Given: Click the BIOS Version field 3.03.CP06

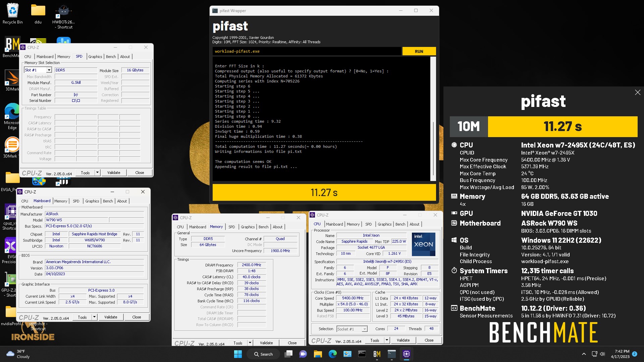Looking at the screenshot, I should tap(95, 268).
